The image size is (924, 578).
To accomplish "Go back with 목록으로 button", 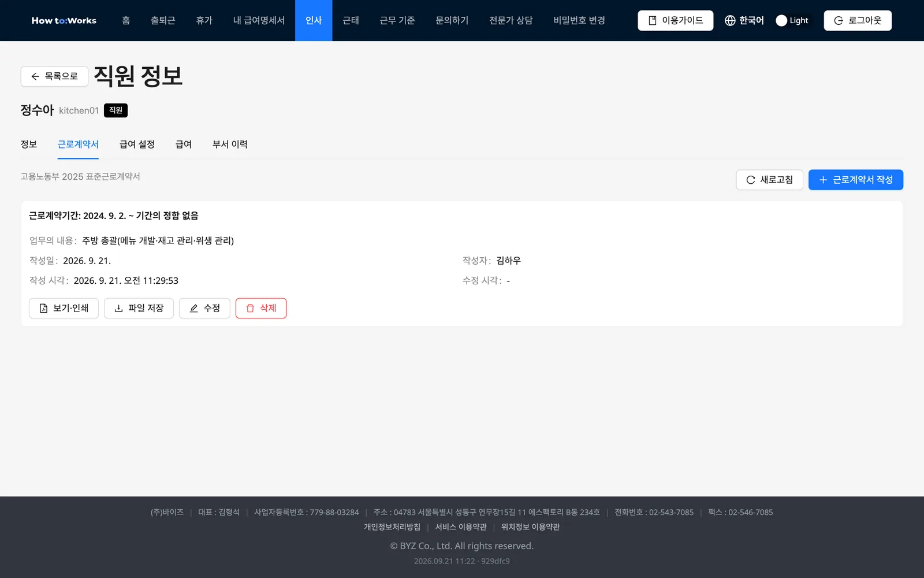I will (54, 76).
